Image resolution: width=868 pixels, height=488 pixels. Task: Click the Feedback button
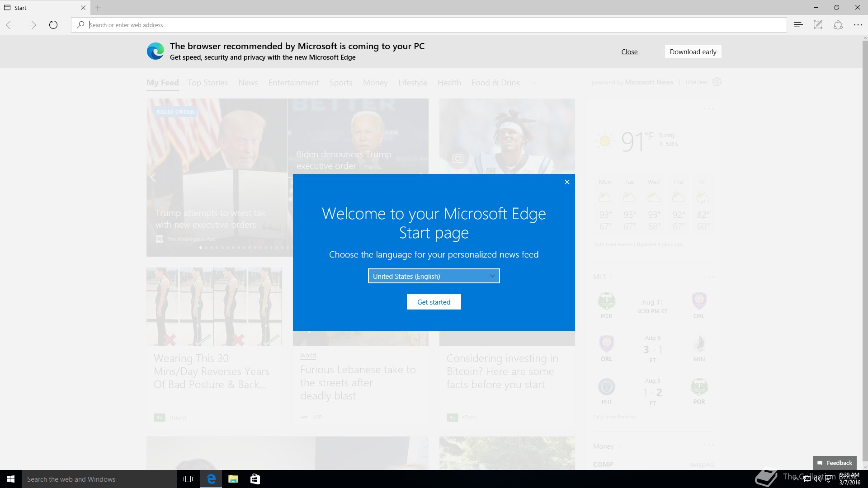pos(835,463)
